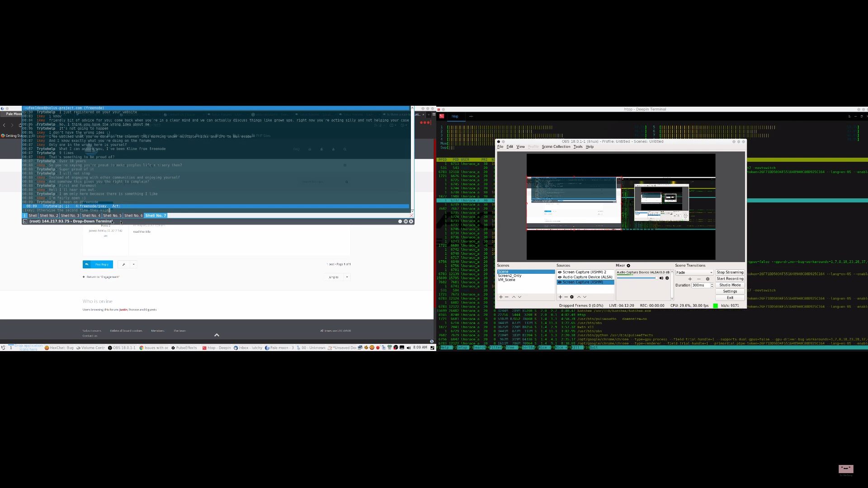The height and width of the screenshot is (488, 868).
Task: Toggle visibility of Audio Capture Device (ALSA) source
Action: 560,277
